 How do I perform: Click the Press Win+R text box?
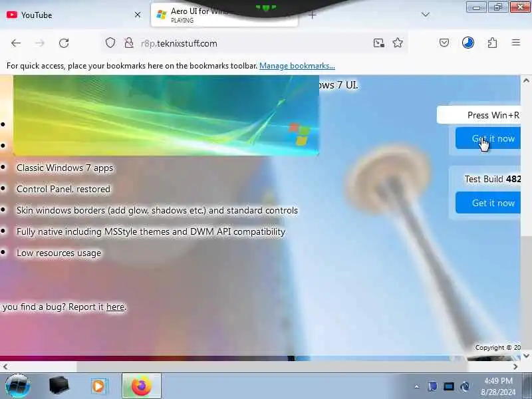click(x=478, y=115)
